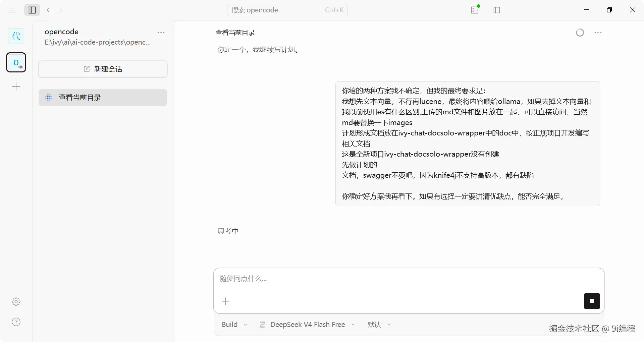644x342 pixels.
Task: Go forward with the right arrow
Action: click(60, 10)
